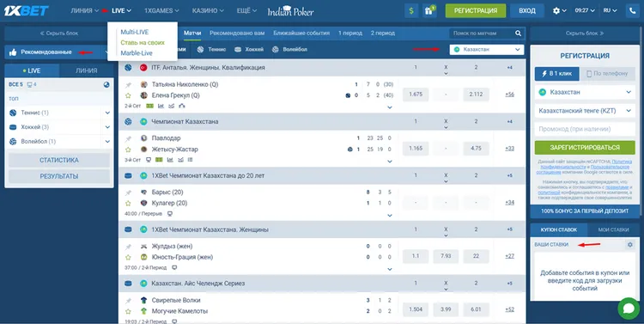Open the RU language dropdown
Image resolution: width=644 pixels, height=324 pixels.
point(610,11)
